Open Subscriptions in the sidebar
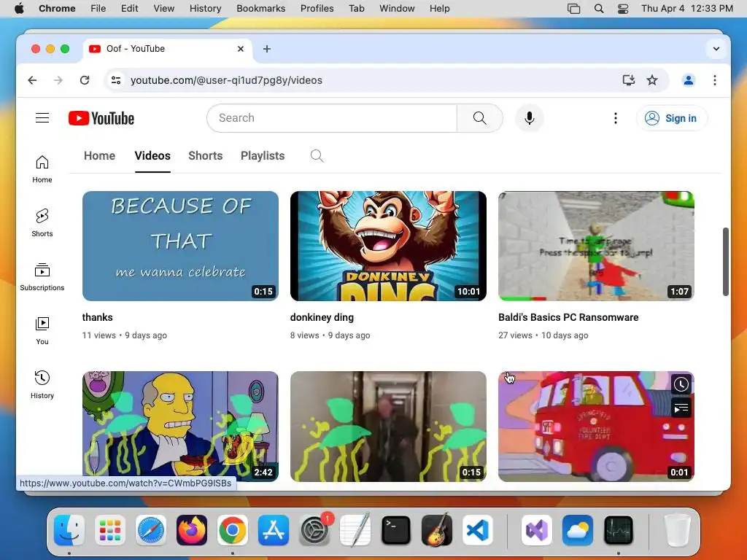Screen dimensions: 747x560 pyautogui.click(x=42, y=276)
